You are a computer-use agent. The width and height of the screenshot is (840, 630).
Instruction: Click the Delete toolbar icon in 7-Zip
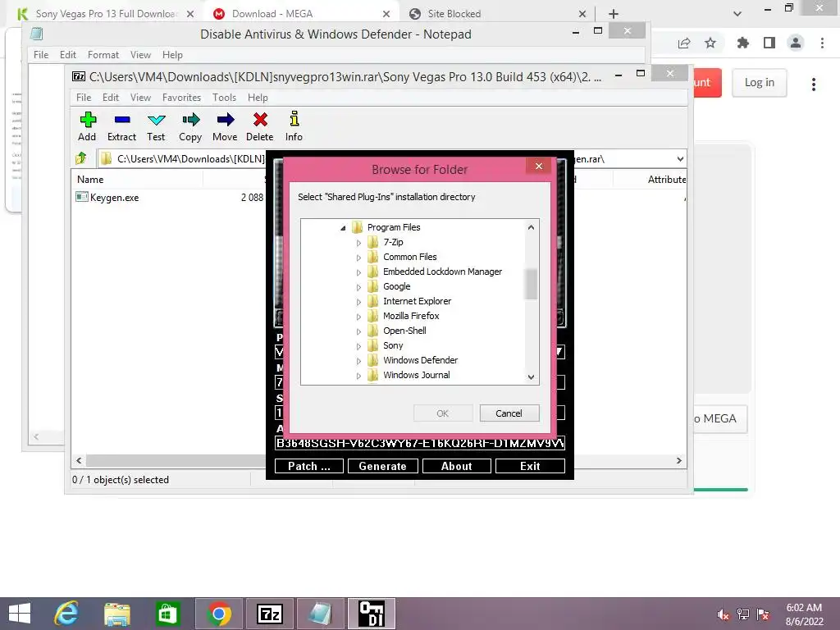click(x=260, y=126)
